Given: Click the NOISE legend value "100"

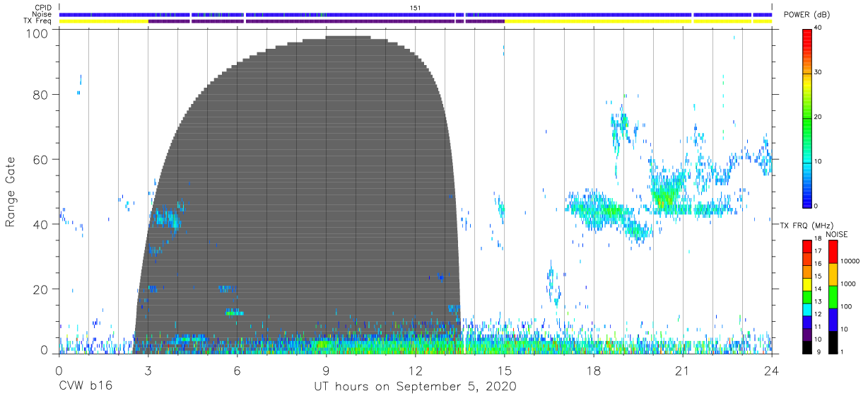Looking at the screenshot, I should [847, 306].
